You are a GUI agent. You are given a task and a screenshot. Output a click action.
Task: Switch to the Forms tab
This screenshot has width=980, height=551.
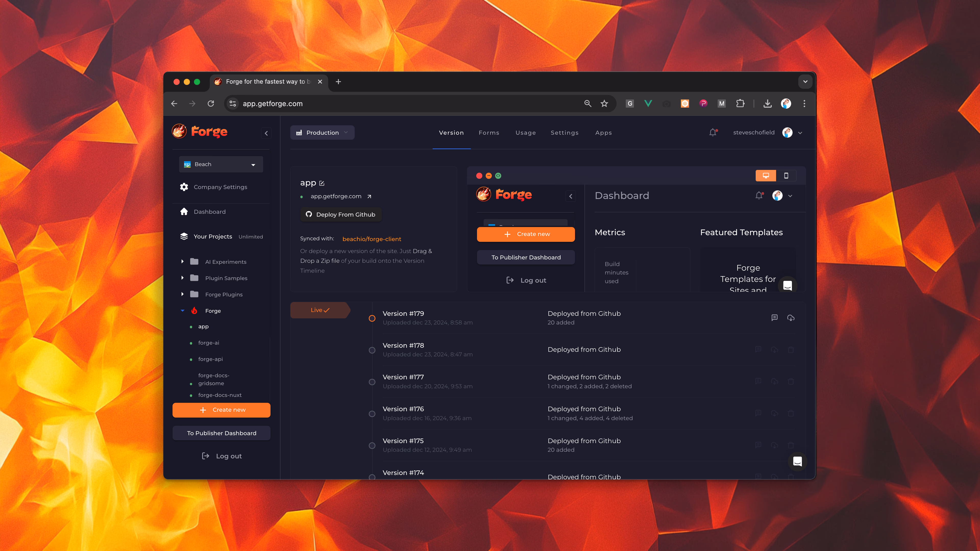(x=489, y=133)
